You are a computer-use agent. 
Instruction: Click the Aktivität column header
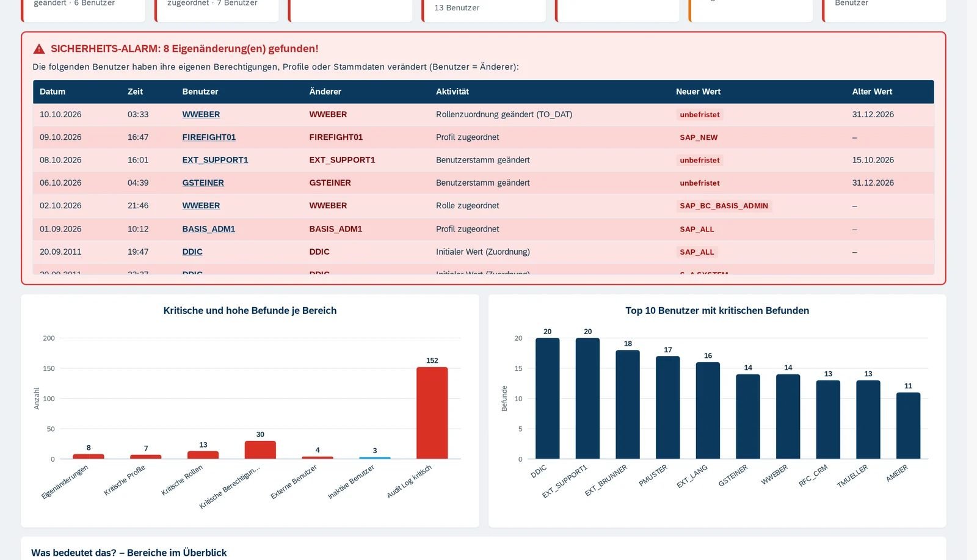(x=452, y=92)
